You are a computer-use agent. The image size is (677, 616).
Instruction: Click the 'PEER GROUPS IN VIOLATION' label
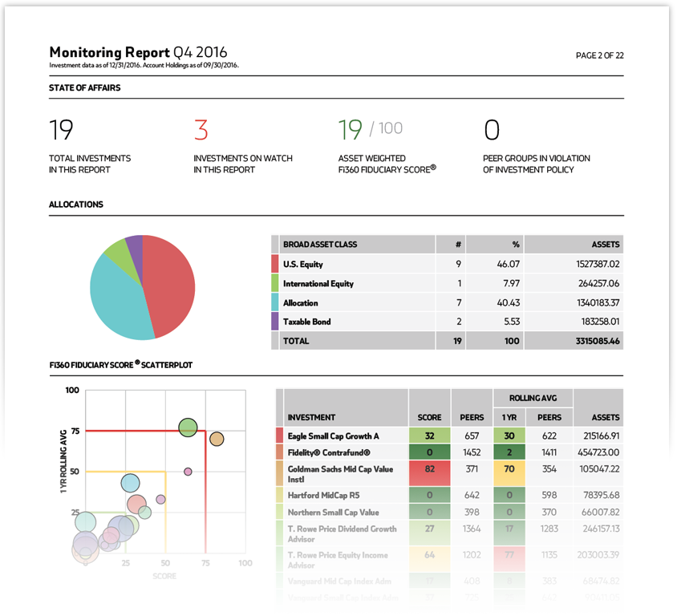click(537, 164)
